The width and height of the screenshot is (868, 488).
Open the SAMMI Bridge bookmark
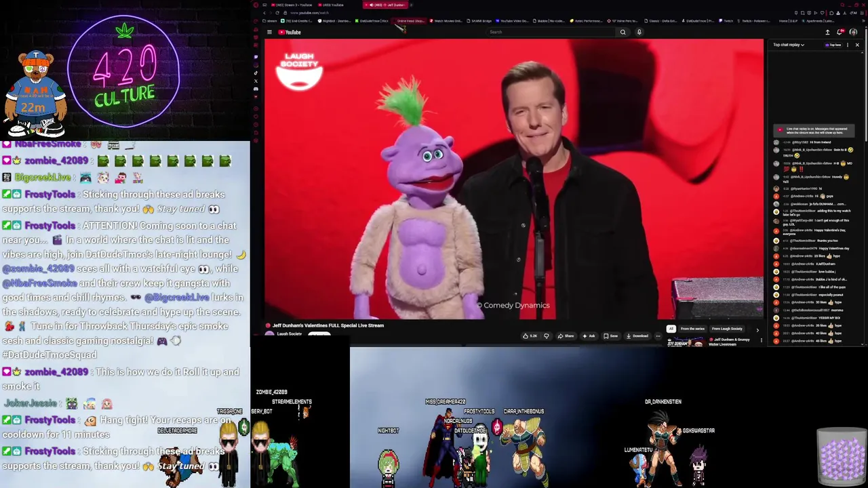pyautogui.click(x=479, y=21)
